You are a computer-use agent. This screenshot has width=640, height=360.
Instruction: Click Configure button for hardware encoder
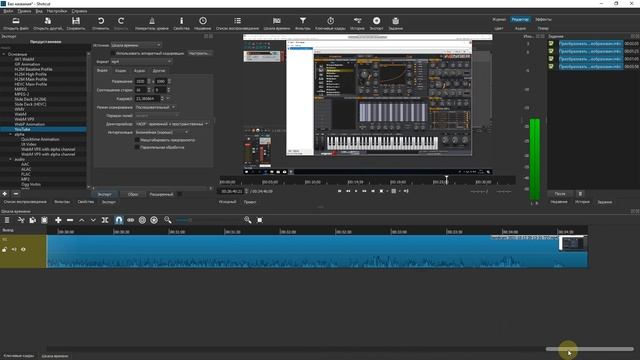click(x=199, y=53)
